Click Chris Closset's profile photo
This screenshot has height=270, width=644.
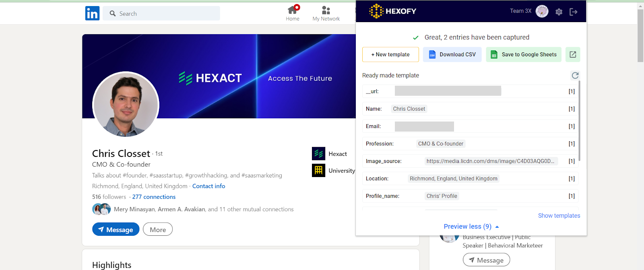click(126, 105)
